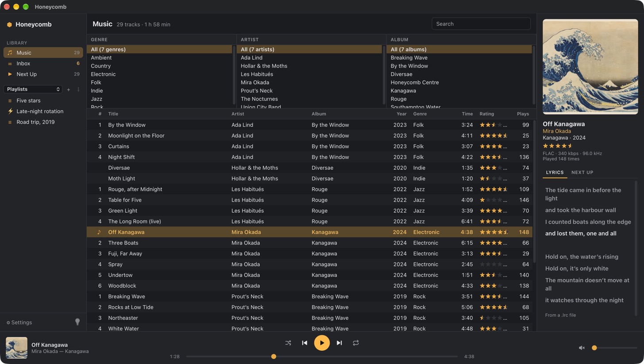644x364 pixels.
Task: Filter by the Ambient genre
Action: point(159,57)
